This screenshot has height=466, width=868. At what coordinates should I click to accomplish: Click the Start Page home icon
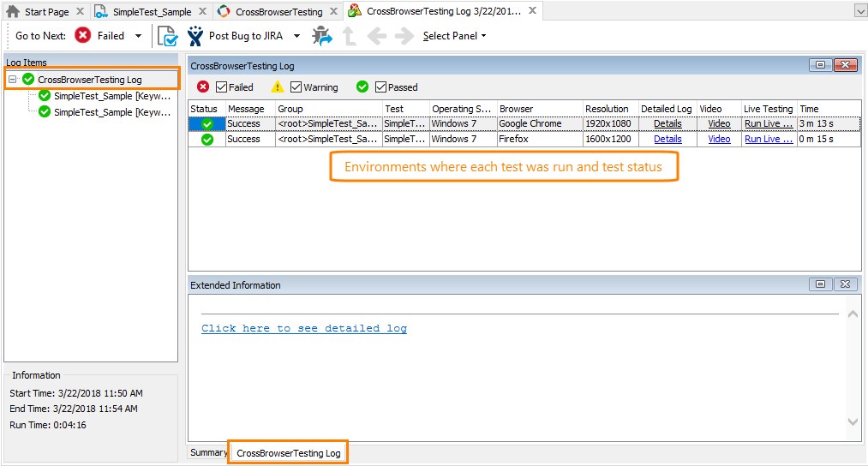click(13, 11)
